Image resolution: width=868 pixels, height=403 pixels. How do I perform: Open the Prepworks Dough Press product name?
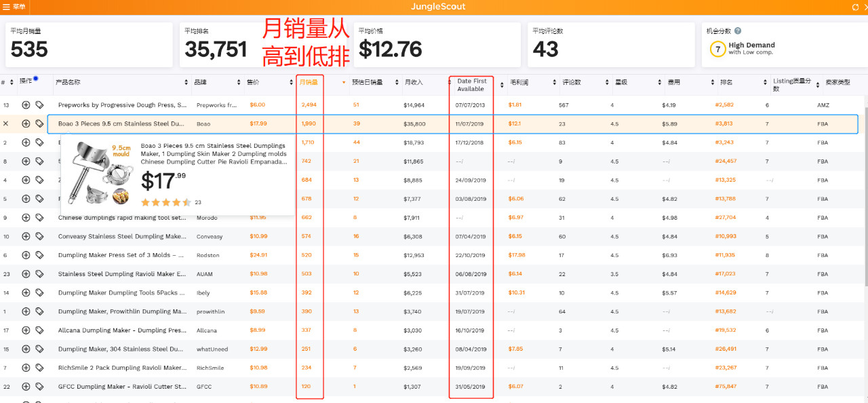122,105
